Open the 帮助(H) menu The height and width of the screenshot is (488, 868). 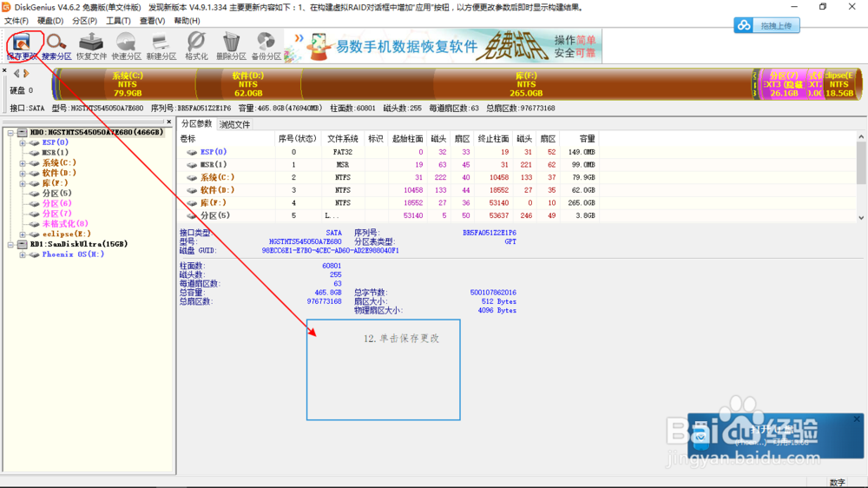pyautogui.click(x=187, y=21)
